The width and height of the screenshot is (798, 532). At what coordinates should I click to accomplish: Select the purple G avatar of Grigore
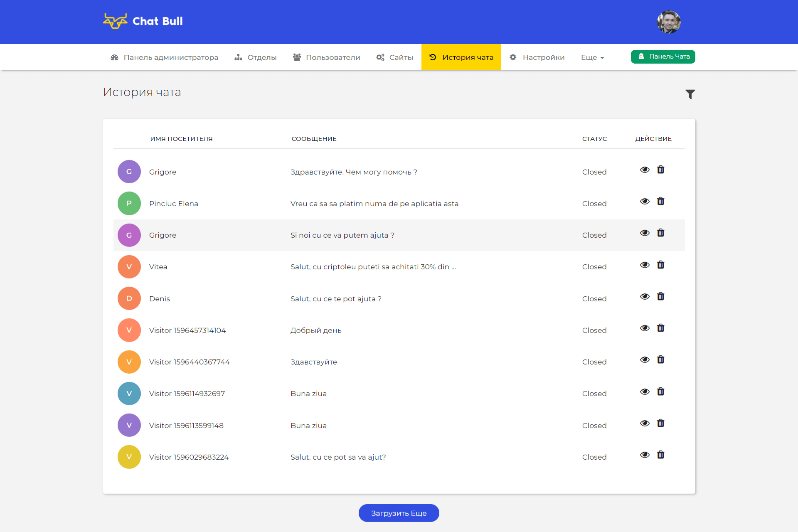coord(129,172)
